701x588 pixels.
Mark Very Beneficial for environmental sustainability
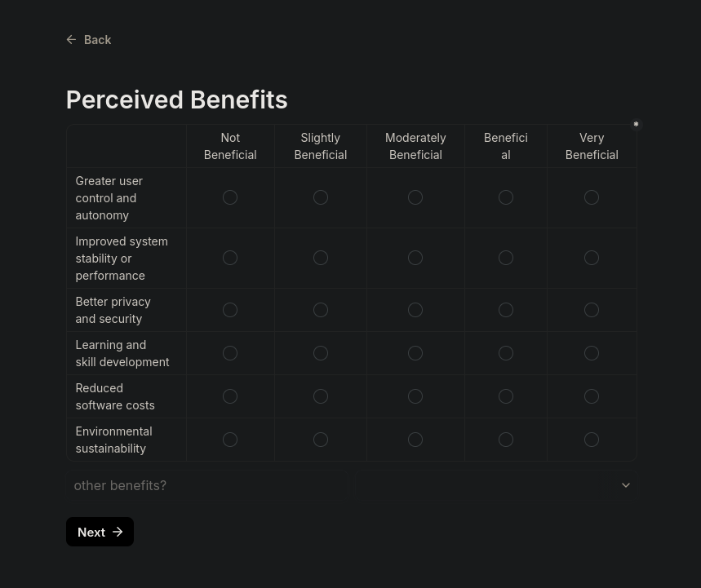point(592,440)
